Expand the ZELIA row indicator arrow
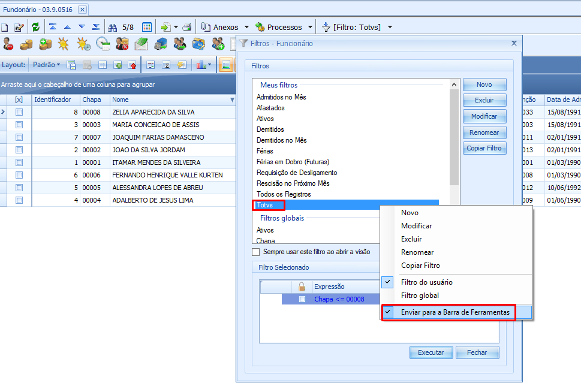581x392 pixels. [x=3, y=112]
